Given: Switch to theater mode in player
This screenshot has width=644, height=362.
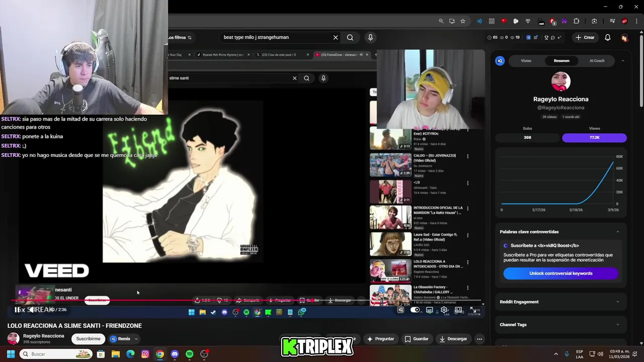Looking at the screenshot, I should 458,310.
